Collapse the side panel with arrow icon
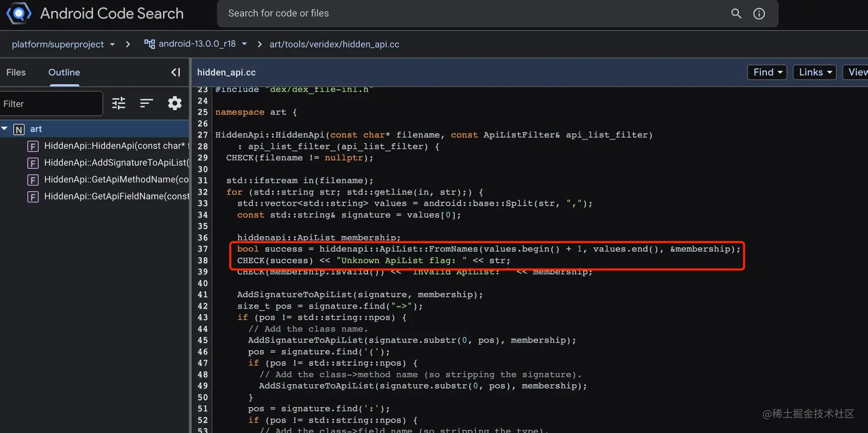Viewport: 868px width, 433px height. 176,72
